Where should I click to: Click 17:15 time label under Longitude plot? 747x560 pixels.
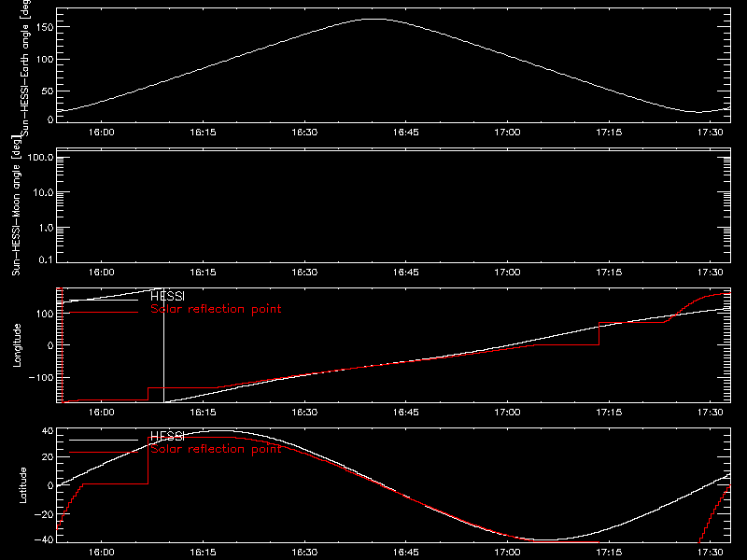point(609,413)
